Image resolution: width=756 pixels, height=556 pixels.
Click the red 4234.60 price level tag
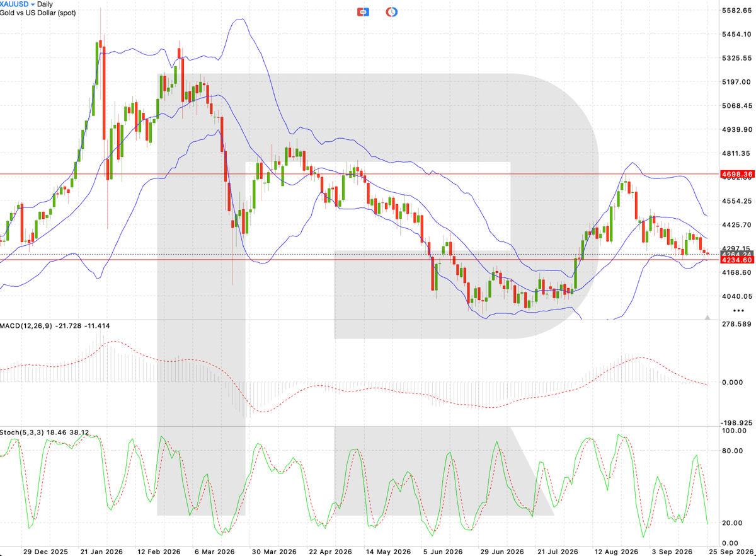click(737, 260)
